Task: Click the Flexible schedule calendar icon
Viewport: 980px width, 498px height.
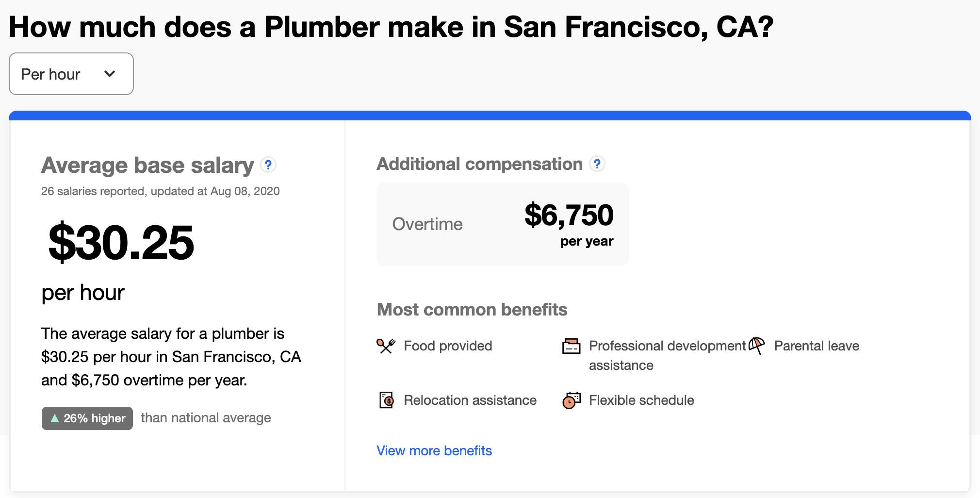Action: (x=571, y=400)
